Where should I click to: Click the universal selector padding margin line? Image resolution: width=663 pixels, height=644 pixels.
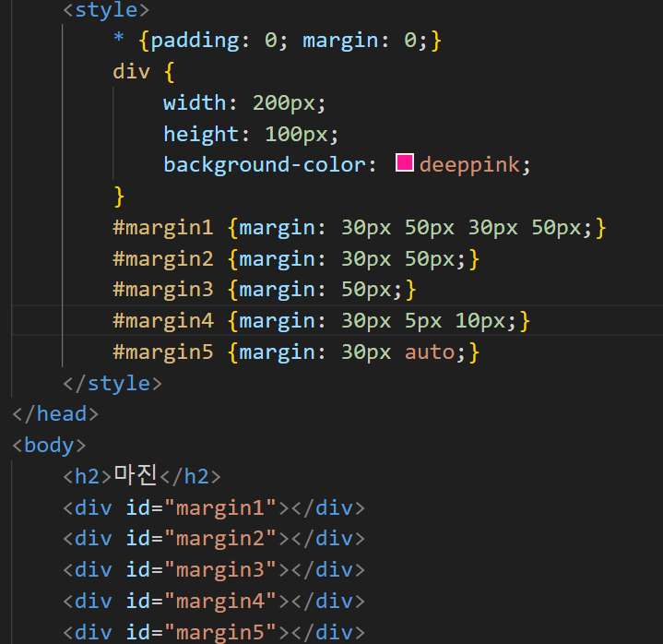[278, 41]
